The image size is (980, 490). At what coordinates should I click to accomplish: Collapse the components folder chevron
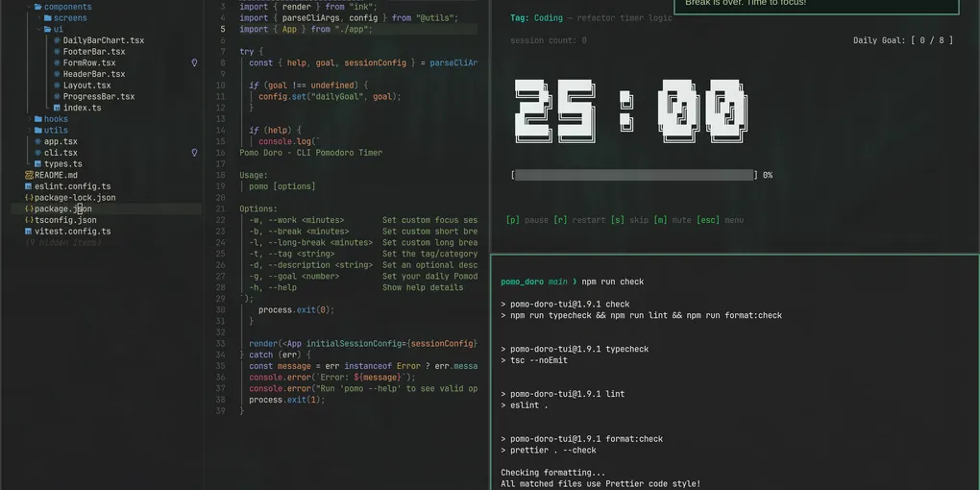click(x=29, y=7)
